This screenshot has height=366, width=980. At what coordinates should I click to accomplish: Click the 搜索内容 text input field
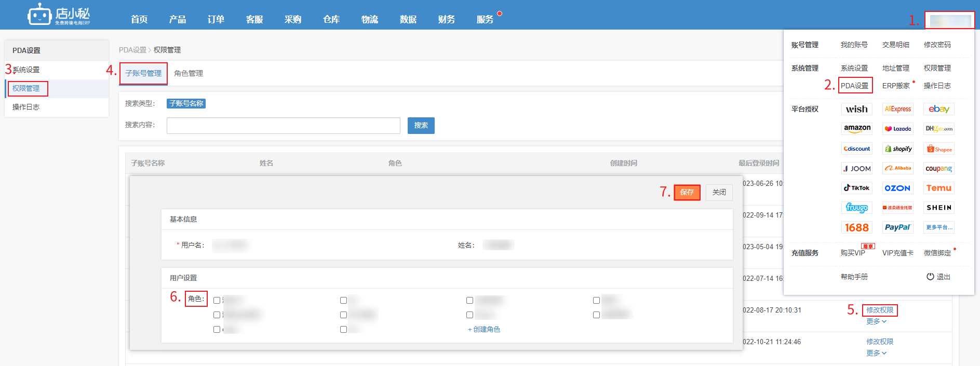point(283,126)
